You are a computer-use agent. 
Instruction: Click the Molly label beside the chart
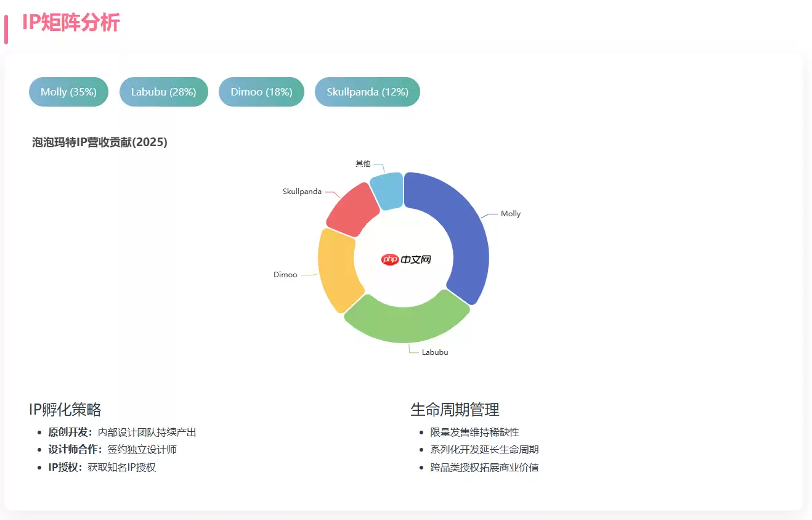pos(510,213)
